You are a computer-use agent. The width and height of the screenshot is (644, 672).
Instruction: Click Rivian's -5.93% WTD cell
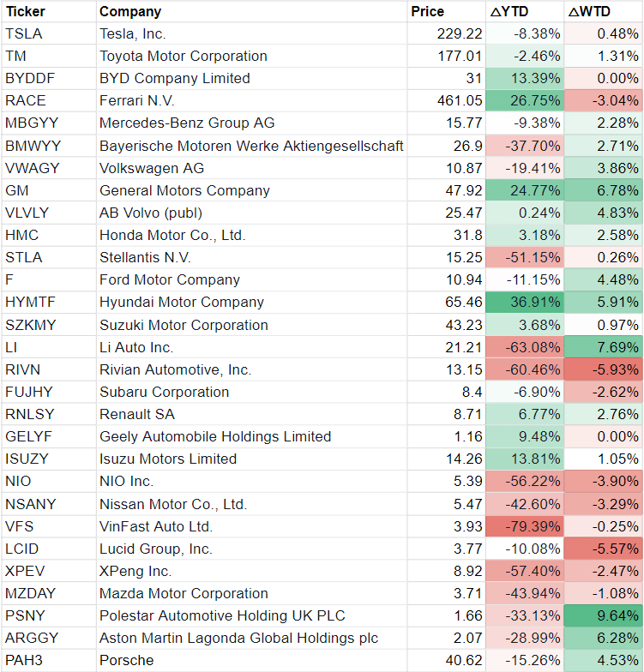point(604,369)
